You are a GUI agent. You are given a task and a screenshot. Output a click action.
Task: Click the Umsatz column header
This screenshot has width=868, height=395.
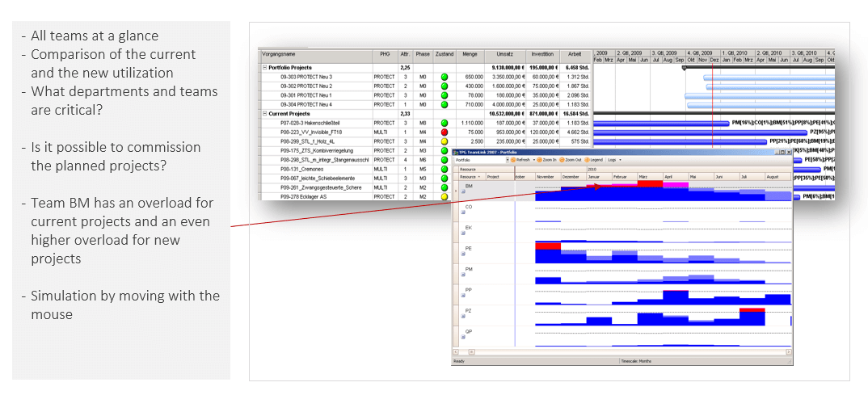(x=504, y=54)
